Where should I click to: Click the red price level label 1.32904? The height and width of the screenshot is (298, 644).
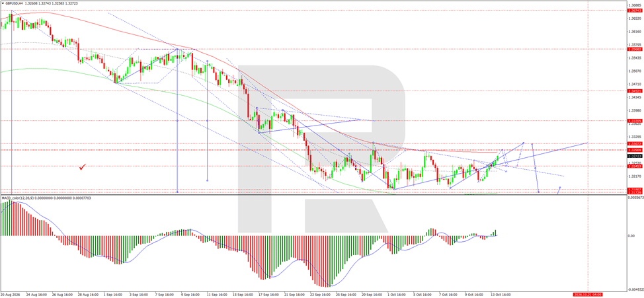(x=635, y=150)
